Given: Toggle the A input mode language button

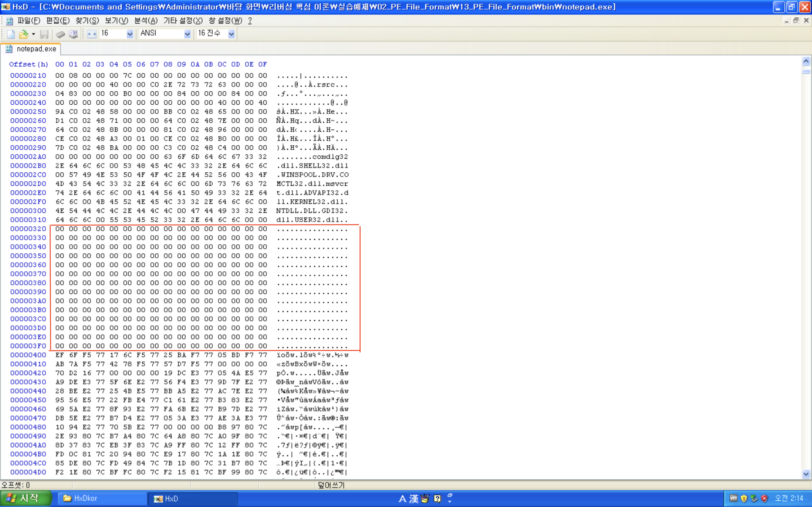Looking at the screenshot, I should click(x=402, y=499).
